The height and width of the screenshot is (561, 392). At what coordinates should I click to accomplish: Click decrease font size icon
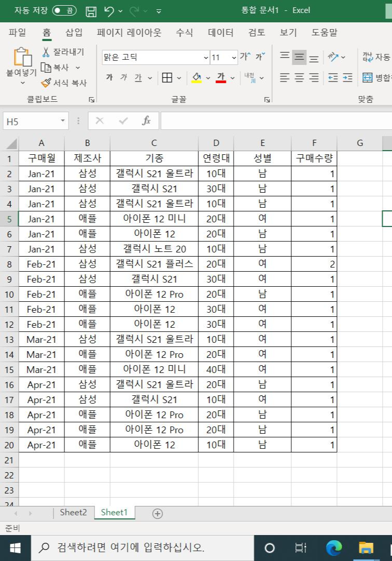coord(260,57)
